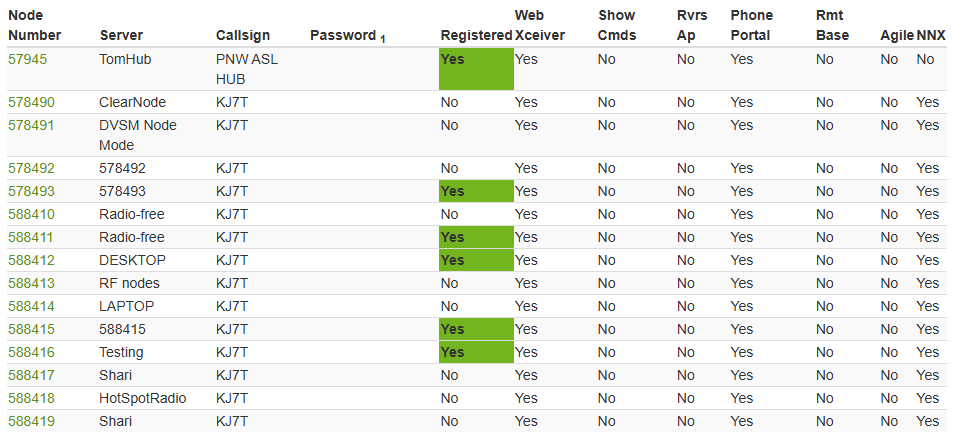
Task: Go to node 588412
Action: pos(31,260)
